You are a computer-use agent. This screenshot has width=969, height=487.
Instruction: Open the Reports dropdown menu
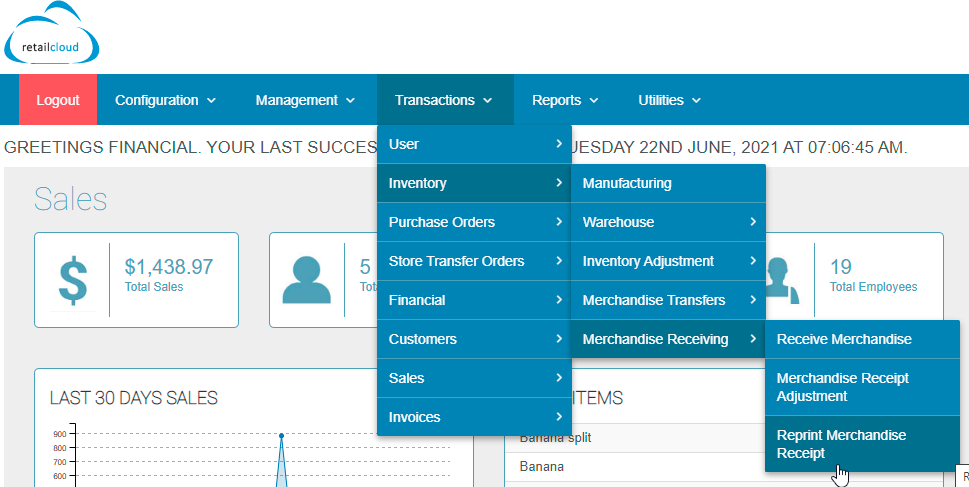tap(565, 100)
